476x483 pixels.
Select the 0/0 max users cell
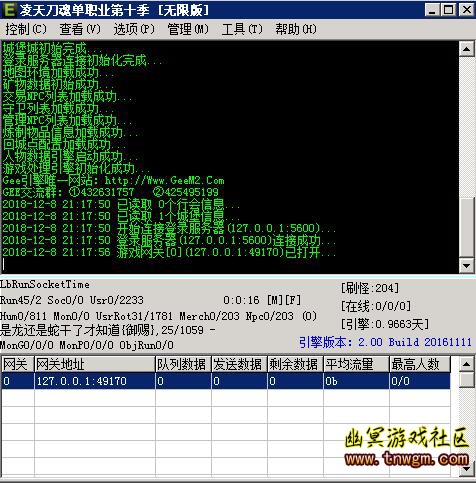(x=420, y=381)
